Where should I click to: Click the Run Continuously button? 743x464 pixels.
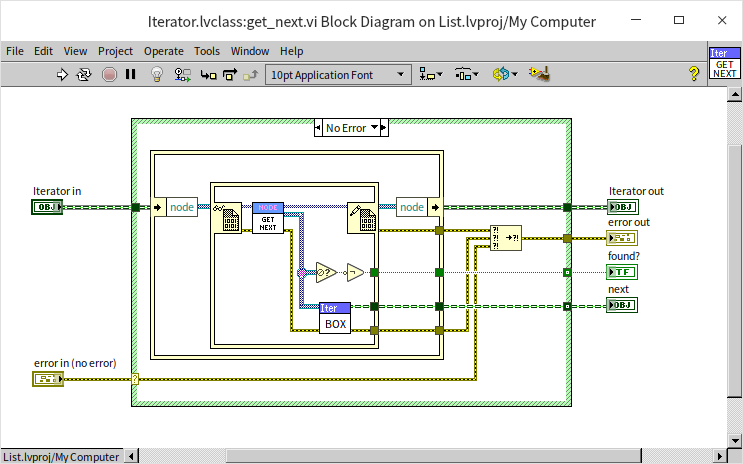point(85,74)
